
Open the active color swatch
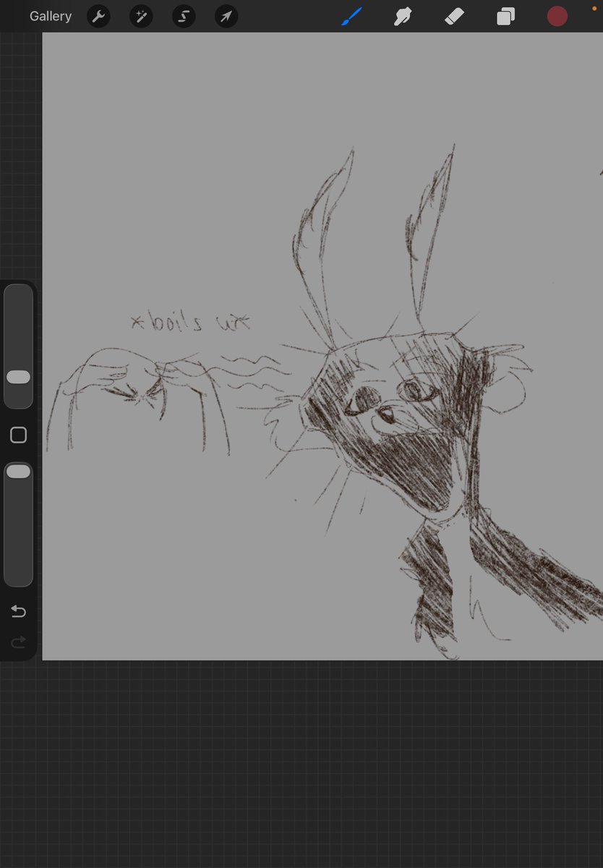[x=557, y=16]
